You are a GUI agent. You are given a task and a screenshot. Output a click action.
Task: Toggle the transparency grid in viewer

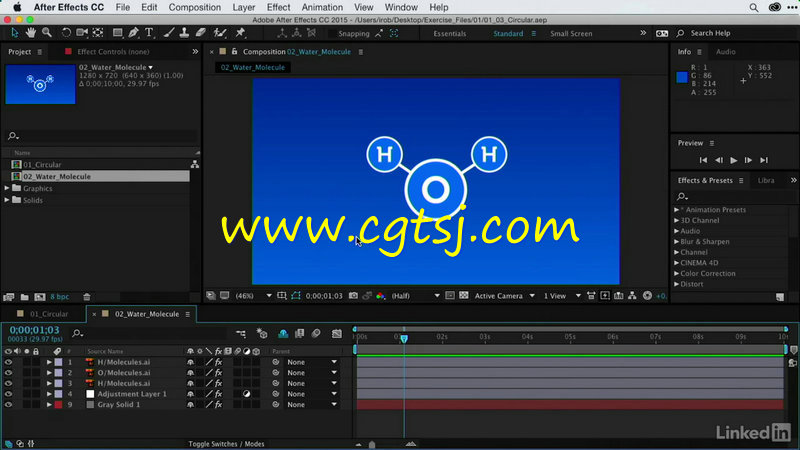463,295
